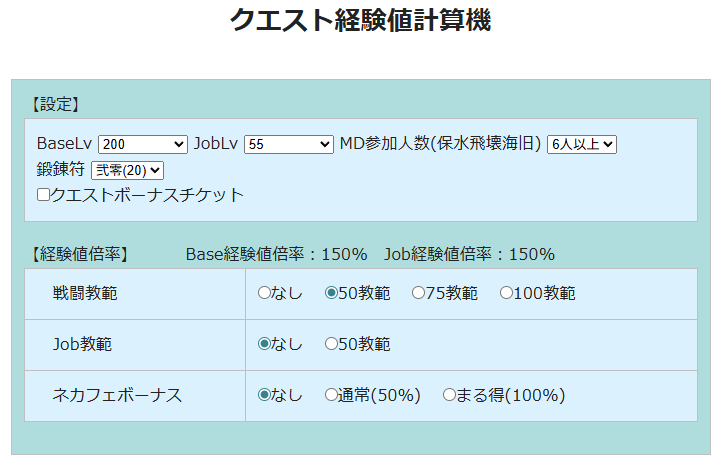The height and width of the screenshot is (467, 720).
Task: Open the 鍛錬符 dropdown showing 弐零(20)
Action: pos(127,171)
